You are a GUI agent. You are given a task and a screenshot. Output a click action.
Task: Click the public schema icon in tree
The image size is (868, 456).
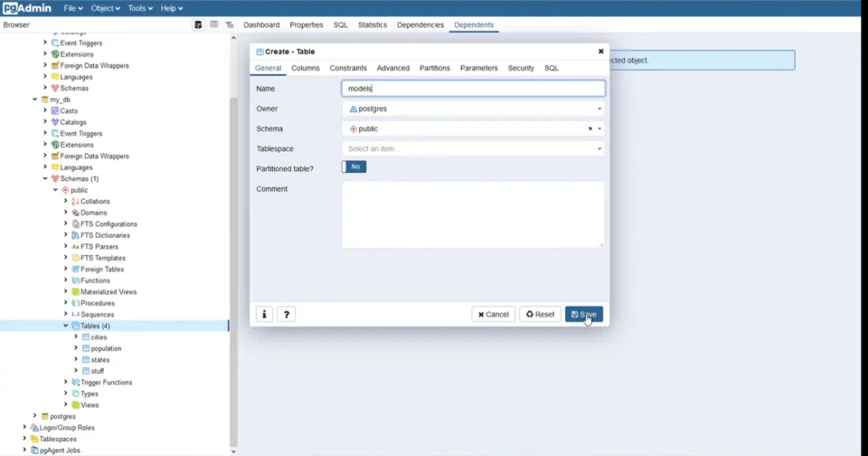(65, 190)
